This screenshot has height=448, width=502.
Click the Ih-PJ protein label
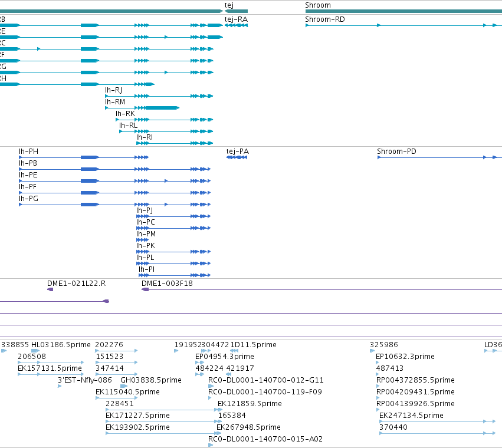click(145, 210)
